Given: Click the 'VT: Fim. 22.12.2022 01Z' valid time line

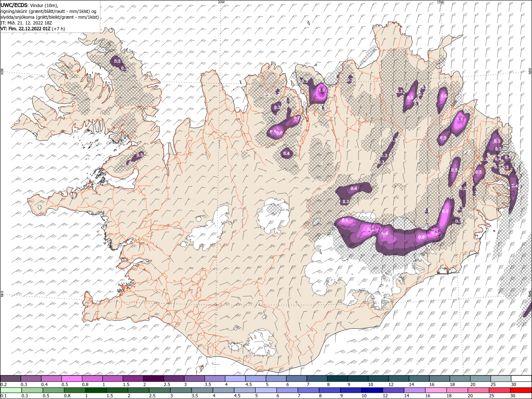Looking at the screenshot, I should [x=26, y=29].
